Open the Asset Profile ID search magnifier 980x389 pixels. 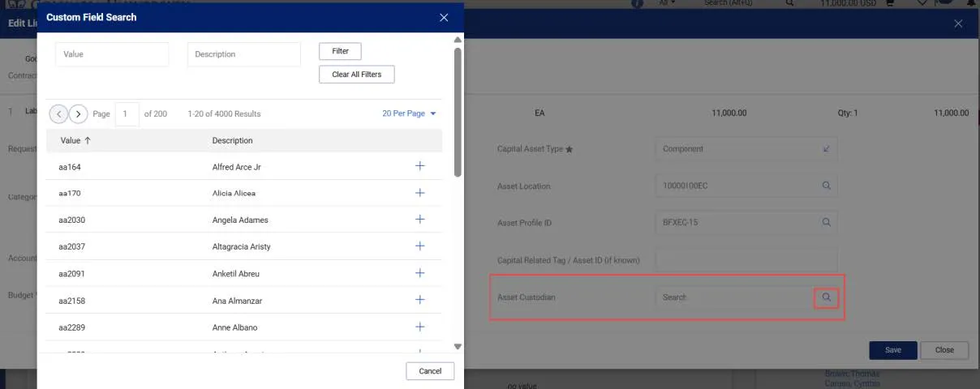pyautogui.click(x=827, y=222)
